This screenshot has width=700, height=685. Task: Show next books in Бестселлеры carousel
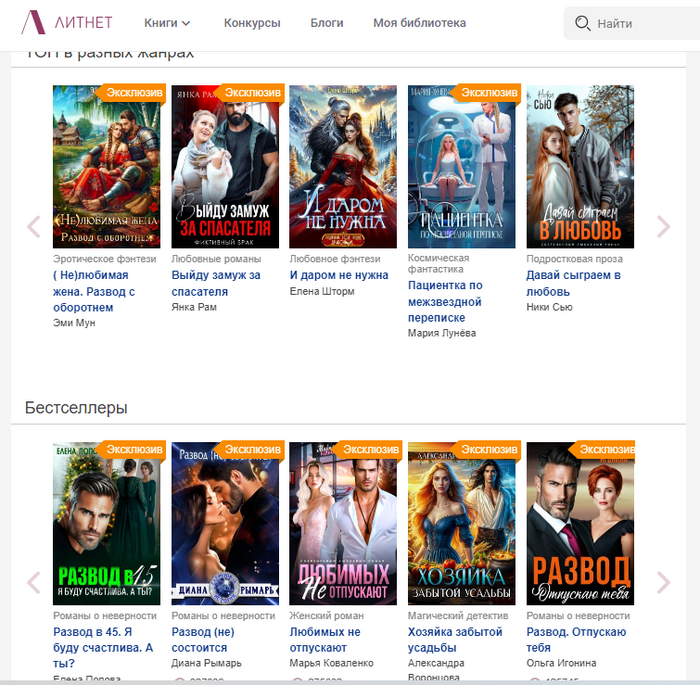[663, 582]
